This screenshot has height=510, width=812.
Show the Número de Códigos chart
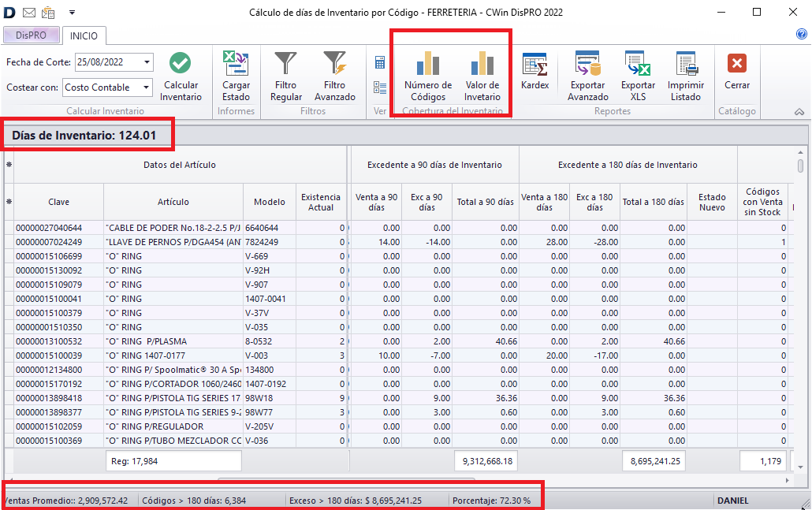pyautogui.click(x=428, y=76)
